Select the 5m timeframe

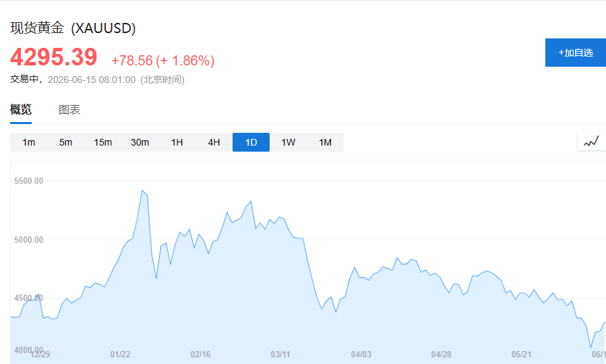click(x=65, y=142)
